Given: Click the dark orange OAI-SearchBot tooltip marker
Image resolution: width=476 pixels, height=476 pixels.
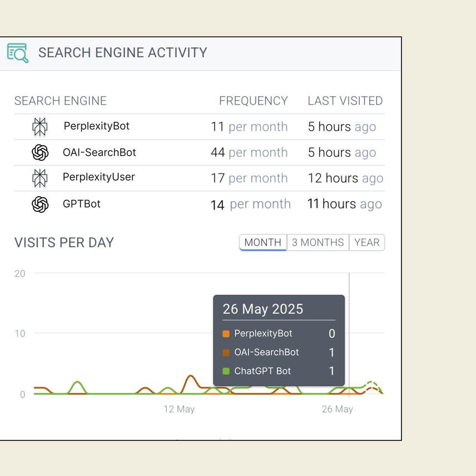Looking at the screenshot, I should tap(227, 353).
